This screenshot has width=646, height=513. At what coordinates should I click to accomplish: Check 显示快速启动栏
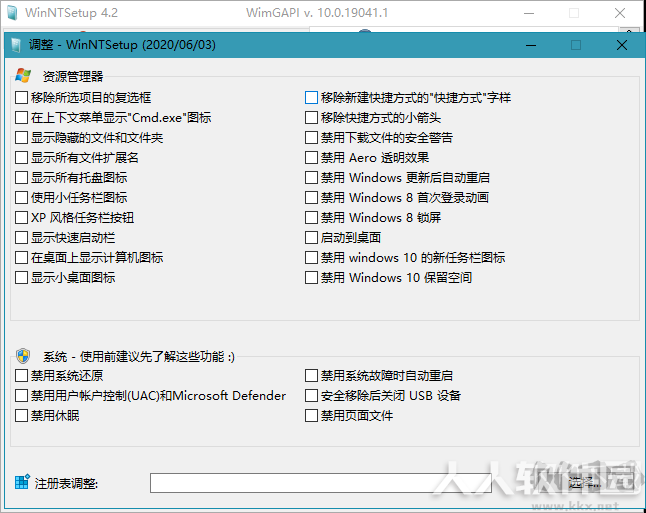[21, 238]
